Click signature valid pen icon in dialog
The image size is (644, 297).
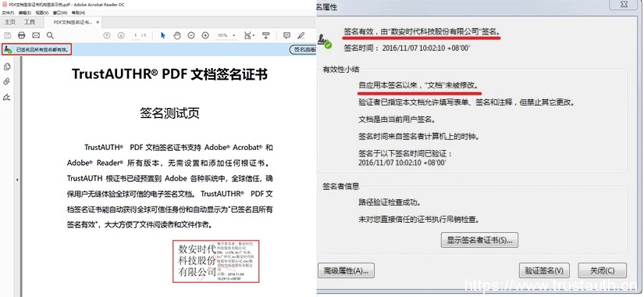pyautogui.click(x=325, y=41)
